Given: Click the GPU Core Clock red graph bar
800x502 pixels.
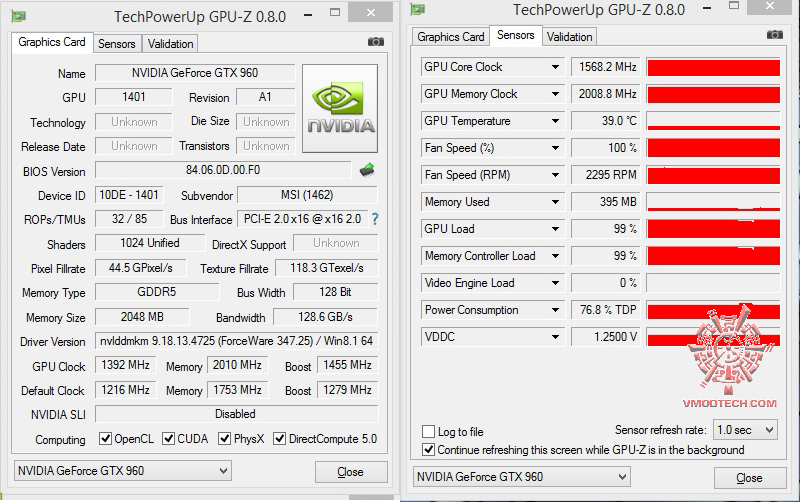Looking at the screenshot, I should [713, 67].
